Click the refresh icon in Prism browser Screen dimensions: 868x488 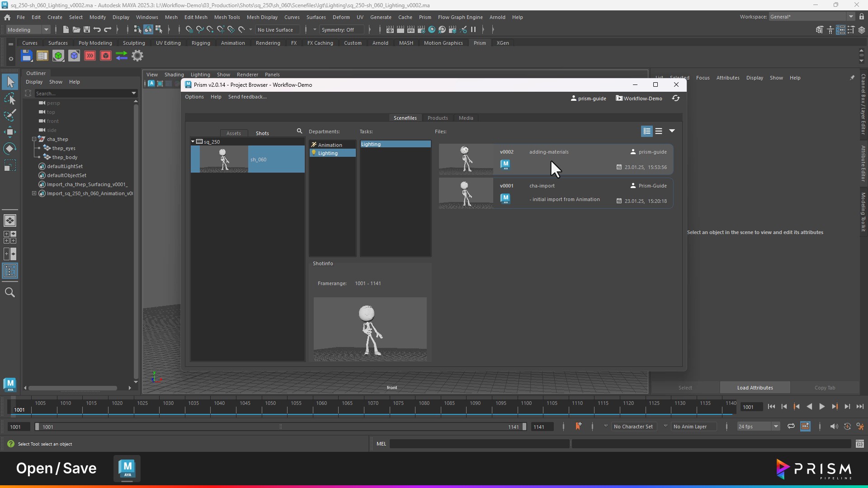pos(676,98)
